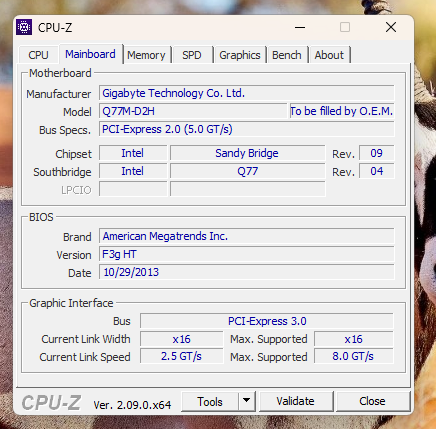Switch to the SPD tab
Screen dimensions: 436x429
point(192,55)
